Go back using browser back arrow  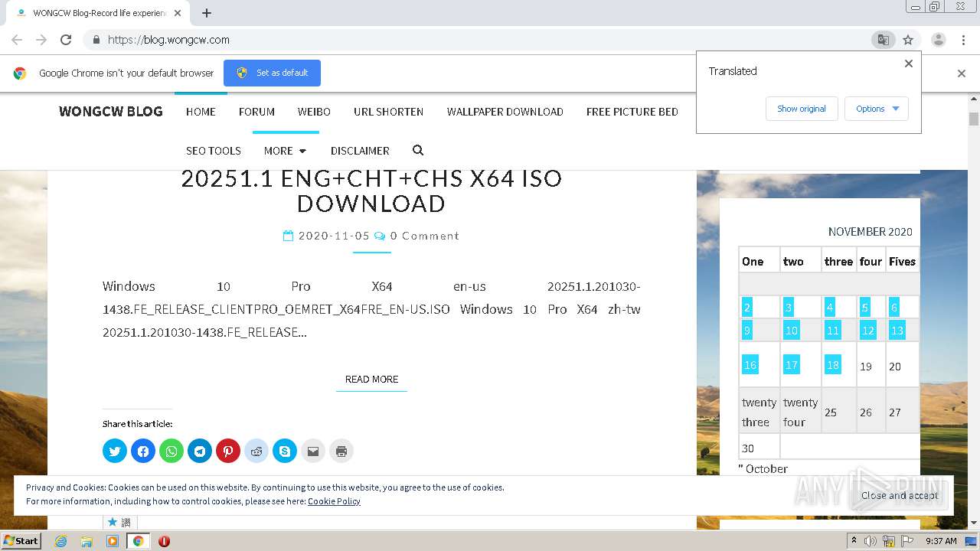pyautogui.click(x=17, y=40)
